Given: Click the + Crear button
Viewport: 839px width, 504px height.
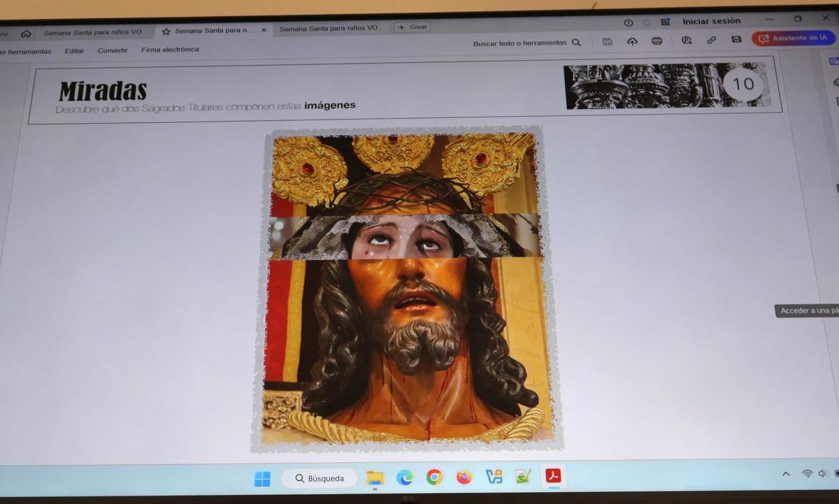Looking at the screenshot, I should (x=413, y=27).
